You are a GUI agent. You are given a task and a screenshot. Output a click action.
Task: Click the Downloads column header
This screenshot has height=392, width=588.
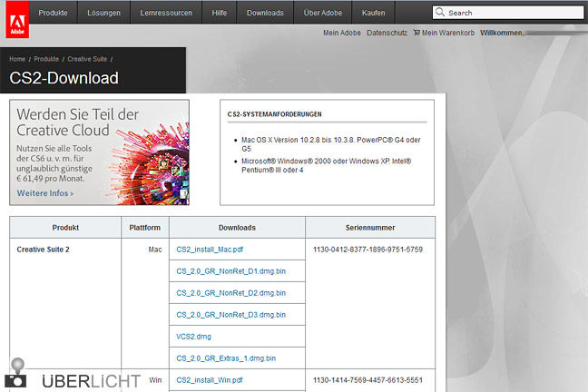point(237,228)
